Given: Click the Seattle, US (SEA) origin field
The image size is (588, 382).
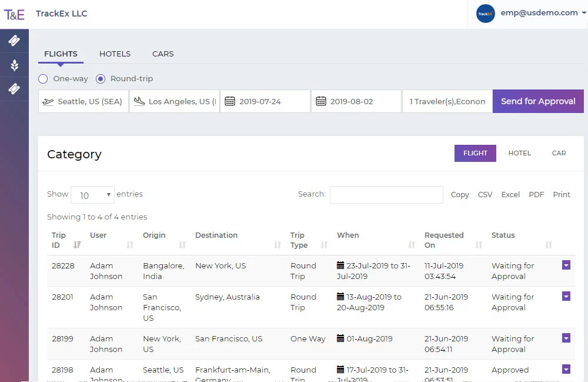Looking at the screenshot, I should 83,101.
